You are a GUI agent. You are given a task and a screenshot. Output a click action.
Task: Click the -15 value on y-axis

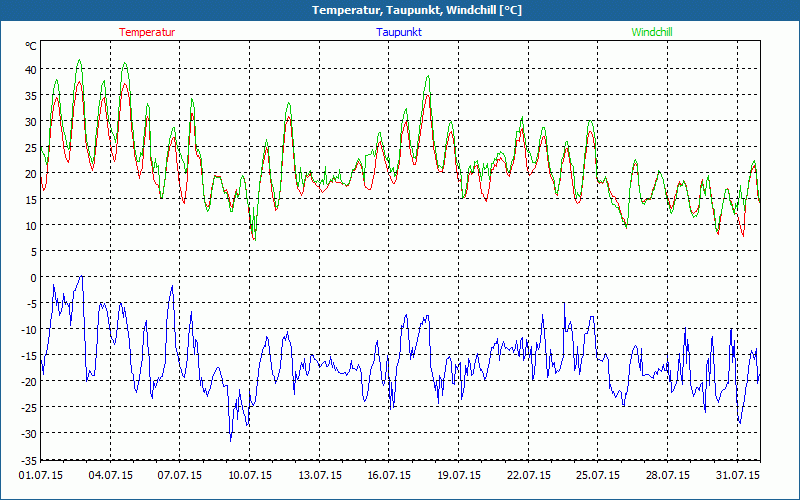[x=29, y=356]
